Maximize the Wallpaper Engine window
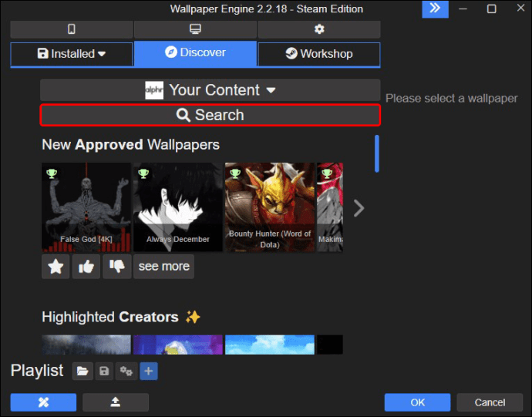This screenshot has height=417, width=532. coord(492,8)
